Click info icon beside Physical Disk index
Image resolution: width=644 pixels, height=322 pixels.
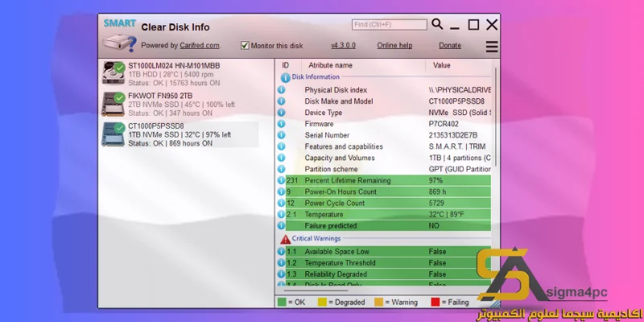(x=281, y=89)
